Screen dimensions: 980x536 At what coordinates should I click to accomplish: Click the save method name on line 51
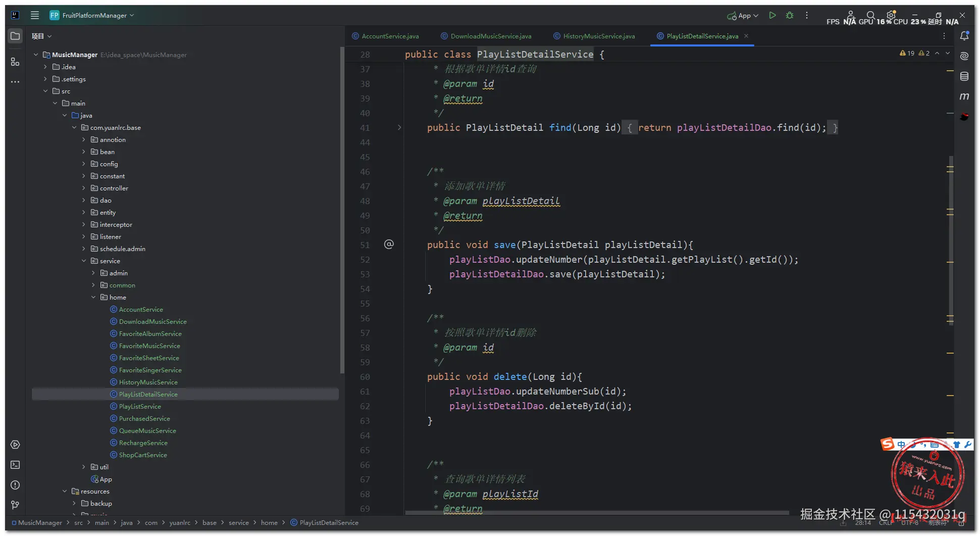504,245
